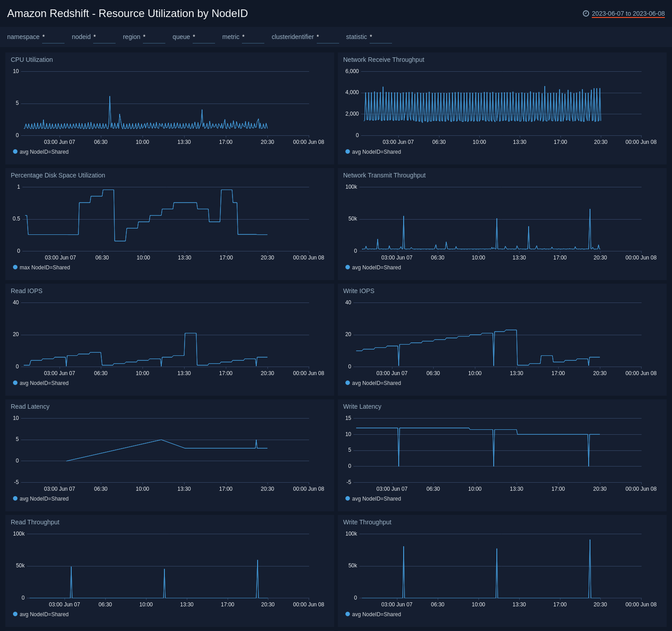Toggle max NodeID=Shared legend under Disk Space Utilization

coord(43,267)
